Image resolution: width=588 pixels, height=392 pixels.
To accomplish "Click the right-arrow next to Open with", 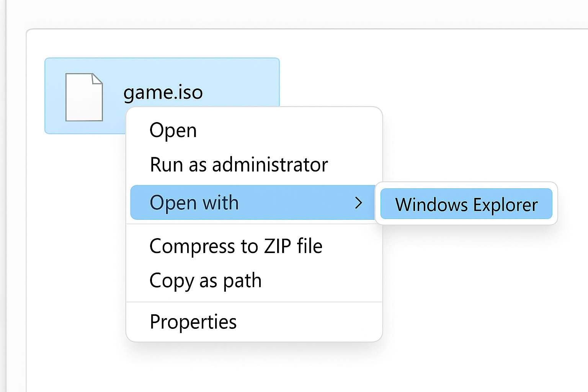I will pyautogui.click(x=359, y=203).
